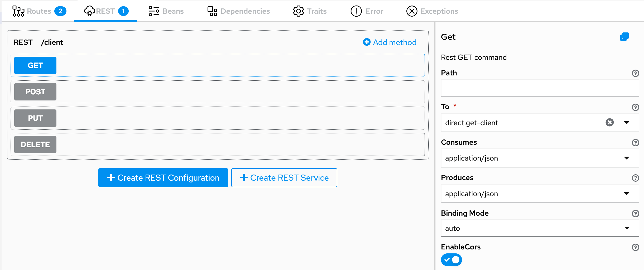The width and height of the screenshot is (644, 270).
Task: Show help for EnableCors
Action: 635,247
